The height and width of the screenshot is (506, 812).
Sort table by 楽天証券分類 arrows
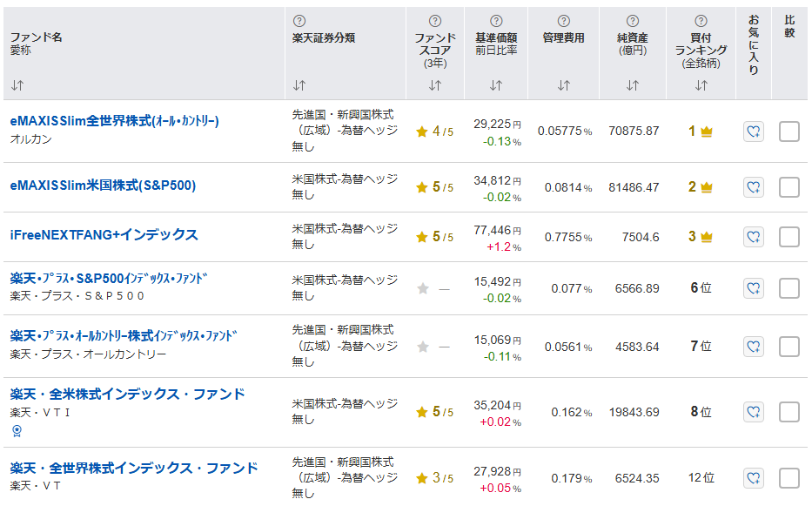[299, 85]
